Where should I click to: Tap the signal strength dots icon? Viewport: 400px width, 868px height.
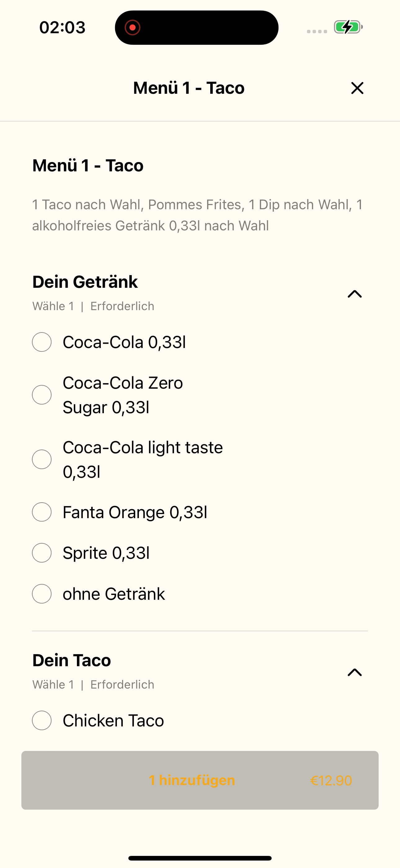[x=317, y=31]
